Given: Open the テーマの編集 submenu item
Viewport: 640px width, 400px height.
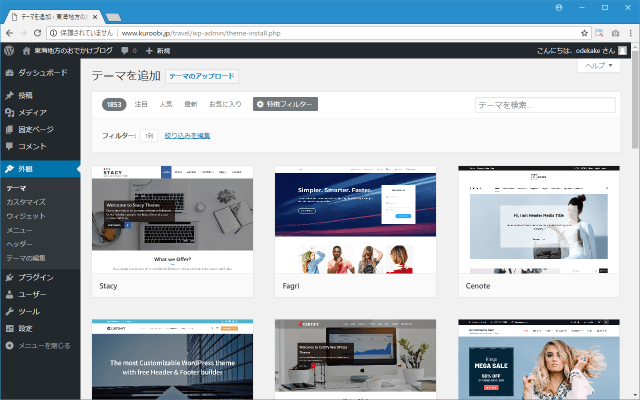Looking at the screenshot, I should tap(26, 258).
